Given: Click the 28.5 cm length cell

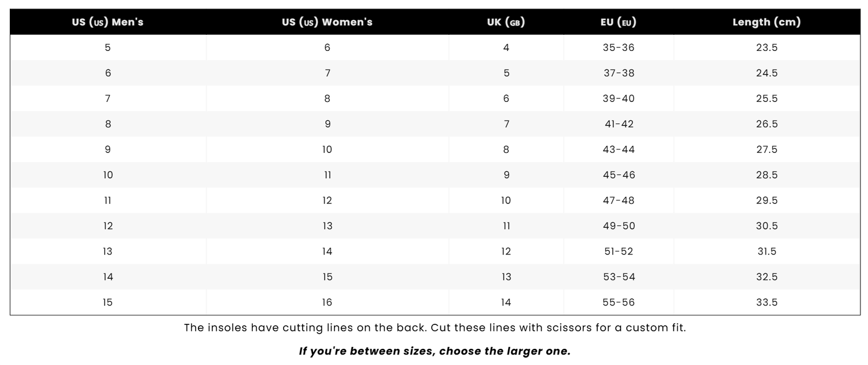Looking at the screenshot, I should coord(766,175).
